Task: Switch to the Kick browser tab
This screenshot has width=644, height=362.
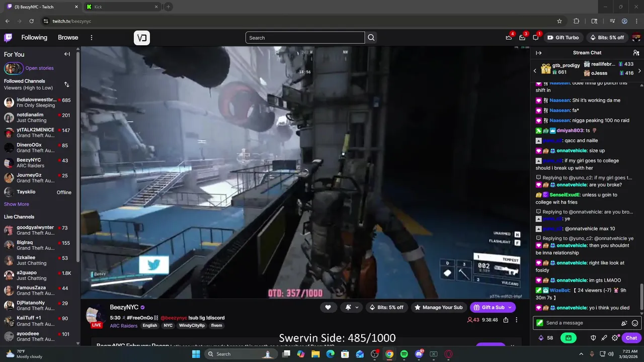Action: point(120,7)
